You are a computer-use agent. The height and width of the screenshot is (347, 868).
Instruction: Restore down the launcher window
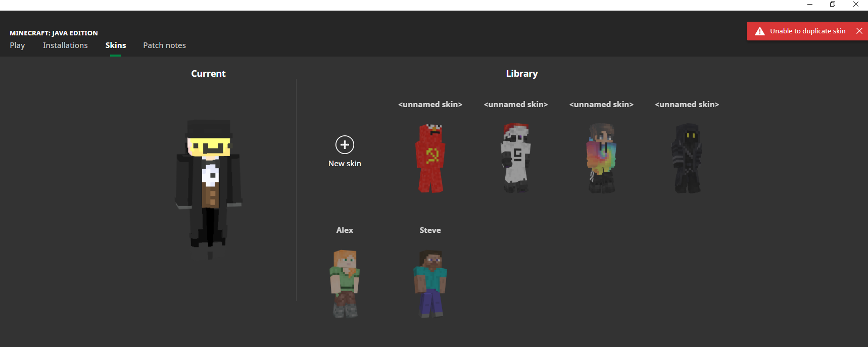point(833,5)
